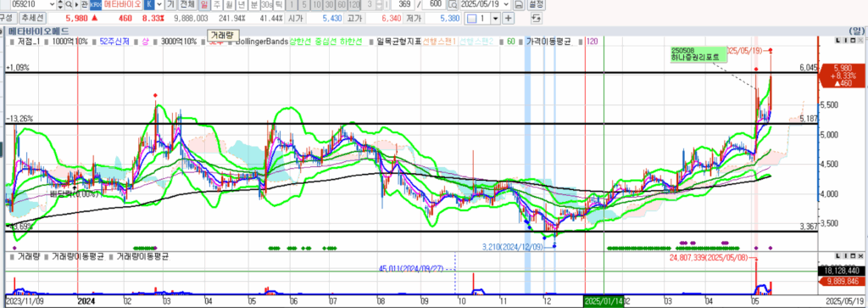868x308 pixels.
Task: Click the 3,367 support line label
Action: 808,226
